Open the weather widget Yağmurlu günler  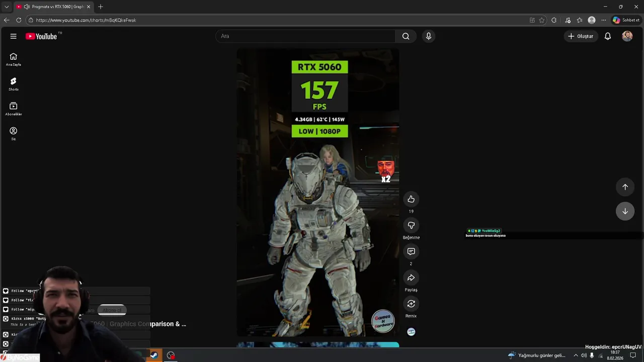537,355
